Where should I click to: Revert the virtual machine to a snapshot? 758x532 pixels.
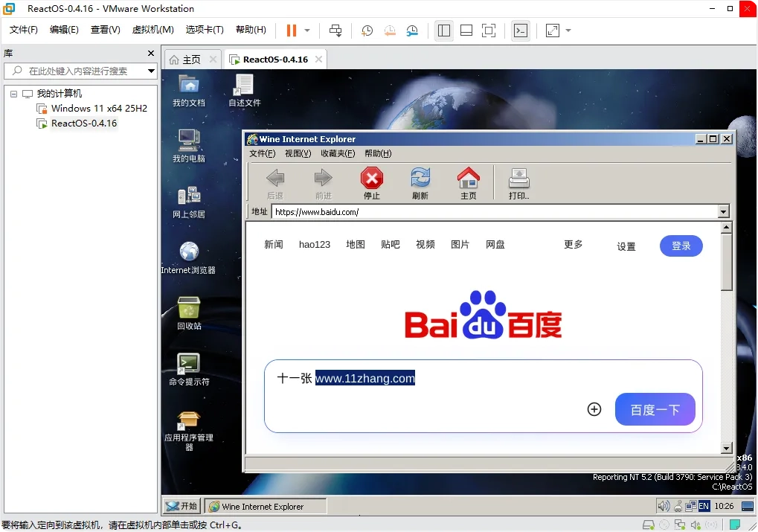390,31
